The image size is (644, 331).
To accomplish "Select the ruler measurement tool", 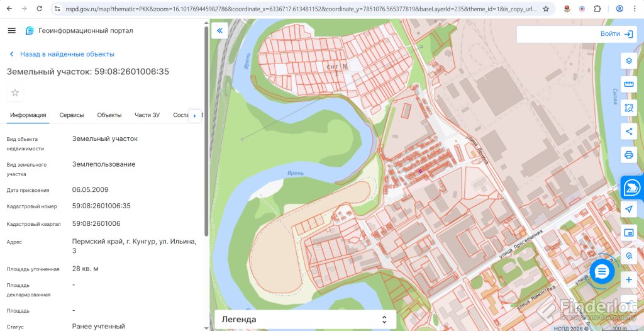I will pos(628,84).
